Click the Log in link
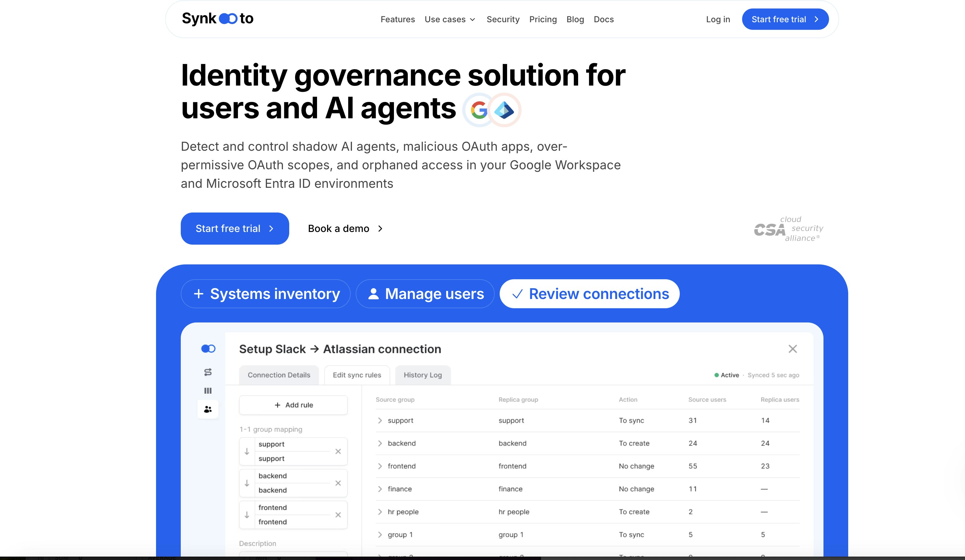This screenshot has height=560, width=965. tap(718, 19)
